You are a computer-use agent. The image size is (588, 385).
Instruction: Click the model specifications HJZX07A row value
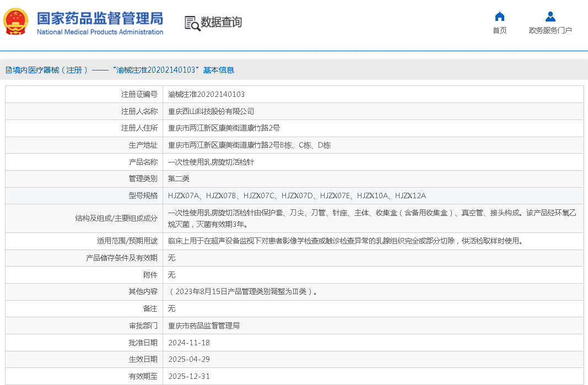click(296, 196)
